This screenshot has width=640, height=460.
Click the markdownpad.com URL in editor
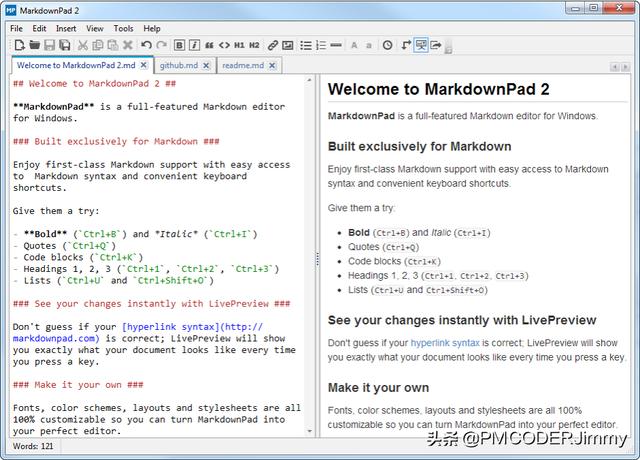point(56,338)
